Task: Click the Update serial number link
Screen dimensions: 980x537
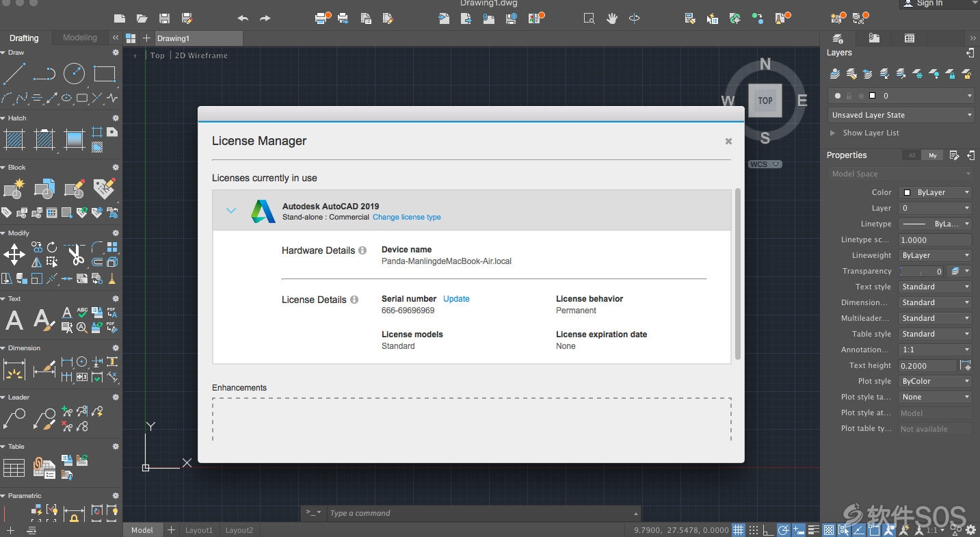Action: 456,299
